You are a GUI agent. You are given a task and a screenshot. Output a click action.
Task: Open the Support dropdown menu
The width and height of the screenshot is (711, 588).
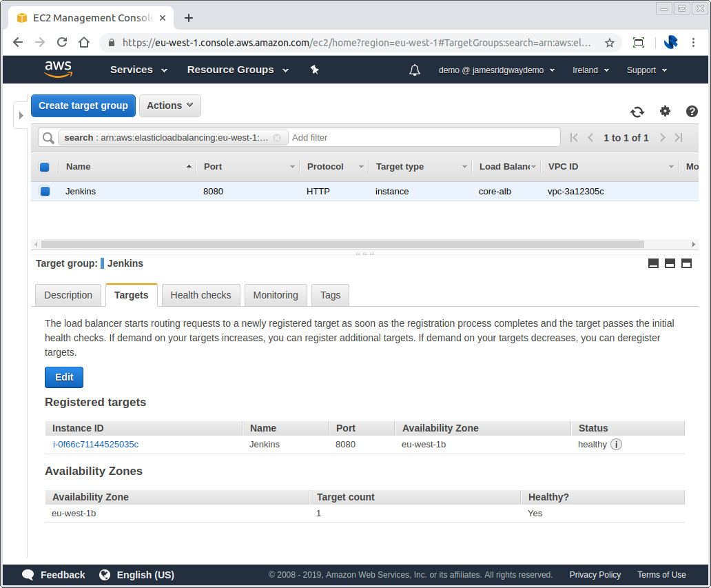[x=647, y=70]
